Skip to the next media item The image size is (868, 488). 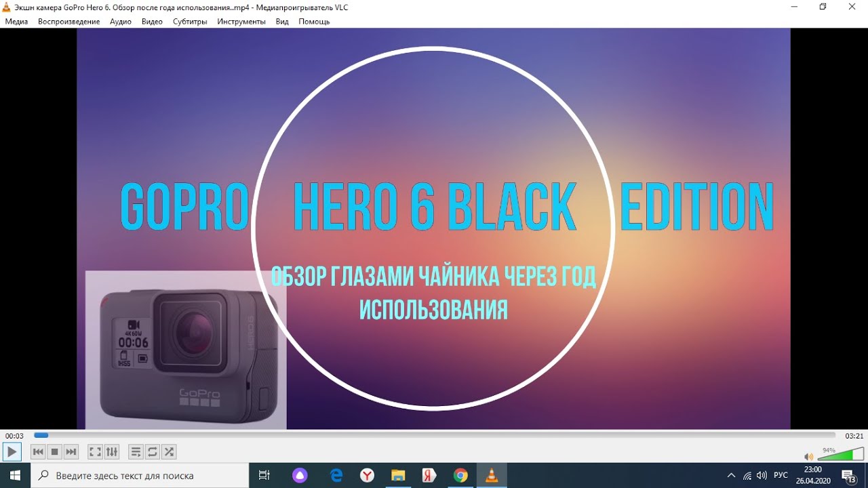click(x=71, y=451)
